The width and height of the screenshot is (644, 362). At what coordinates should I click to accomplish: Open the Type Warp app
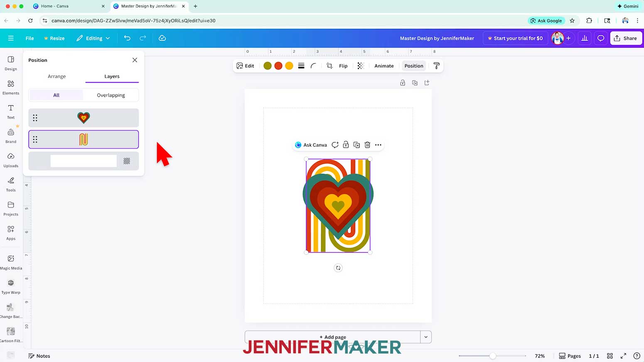tap(11, 286)
